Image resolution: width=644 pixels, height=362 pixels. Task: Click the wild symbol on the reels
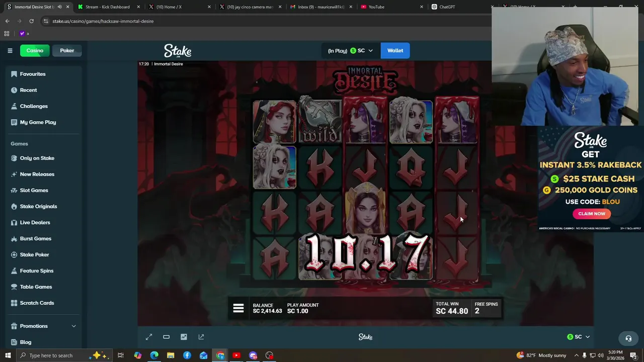[320, 121]
